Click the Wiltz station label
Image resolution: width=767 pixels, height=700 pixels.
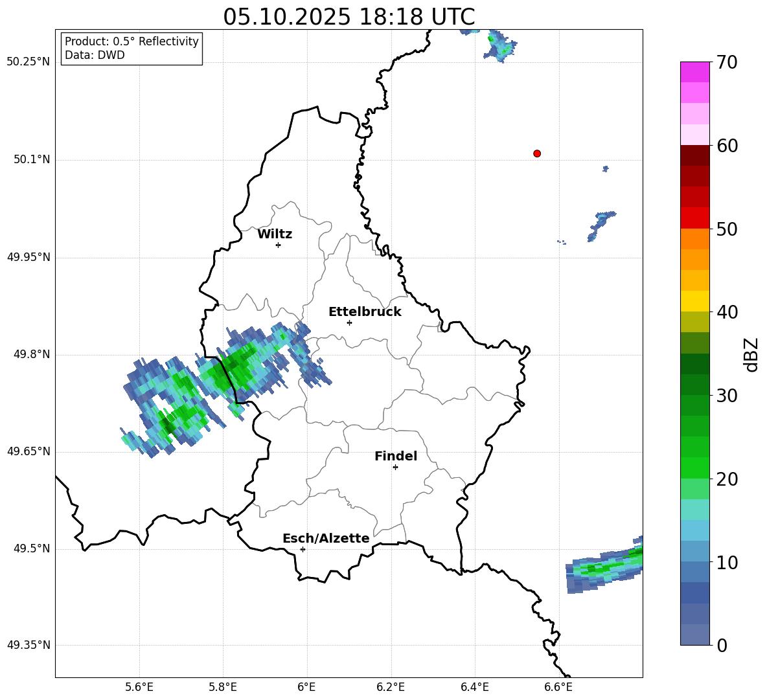tap(275, 234)
